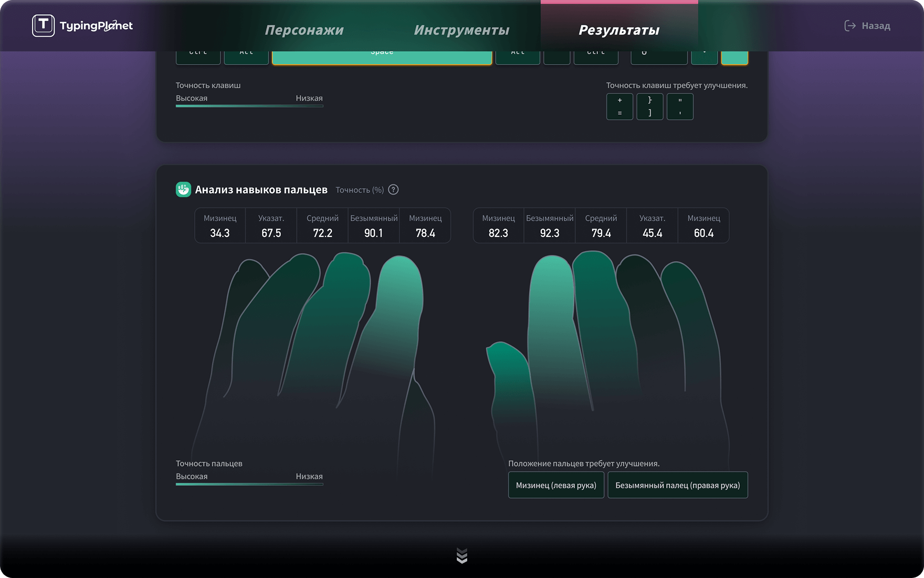Select the Результаты tab
Image resolution: width=924 pixels, height=578 pixels.
point(619,30)
